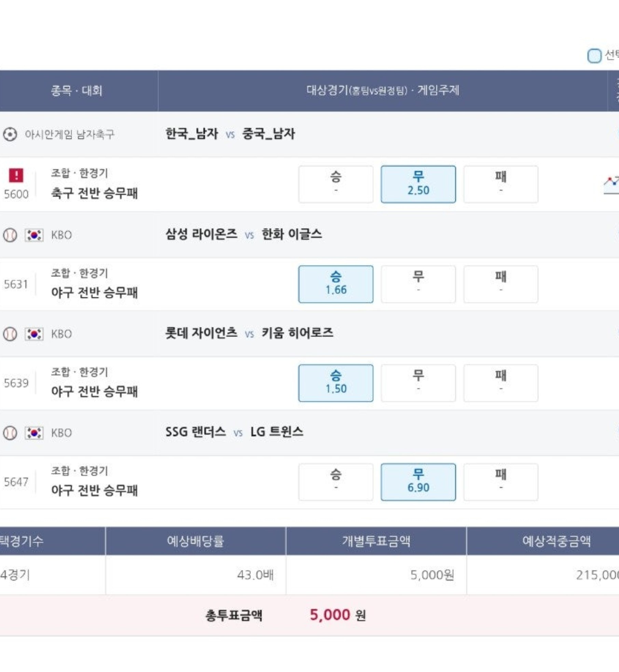Deselect 승 1.66 for 삼성 라이온즈 game
This screenshot has height=672, width=619.
coord(336,284)
